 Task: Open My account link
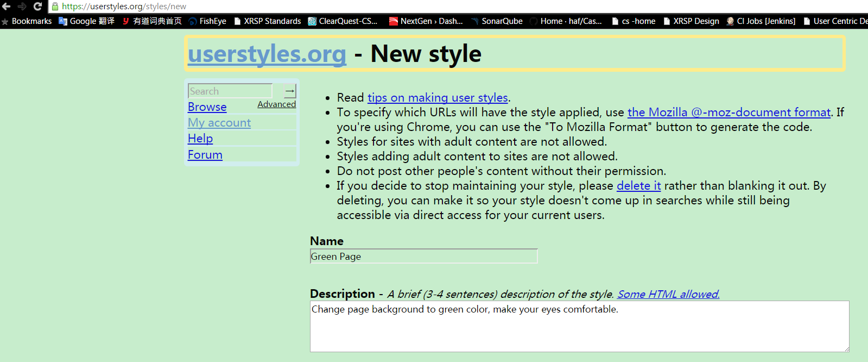click(219, 123)
